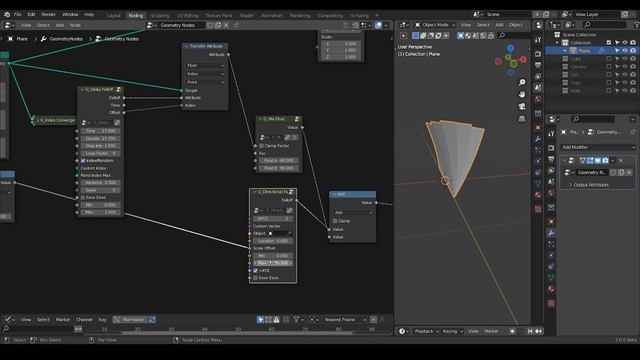The height and width of the screenshot is (360, 640).
Task: Open Marker menu in graph editor
Action: point(63,320)
